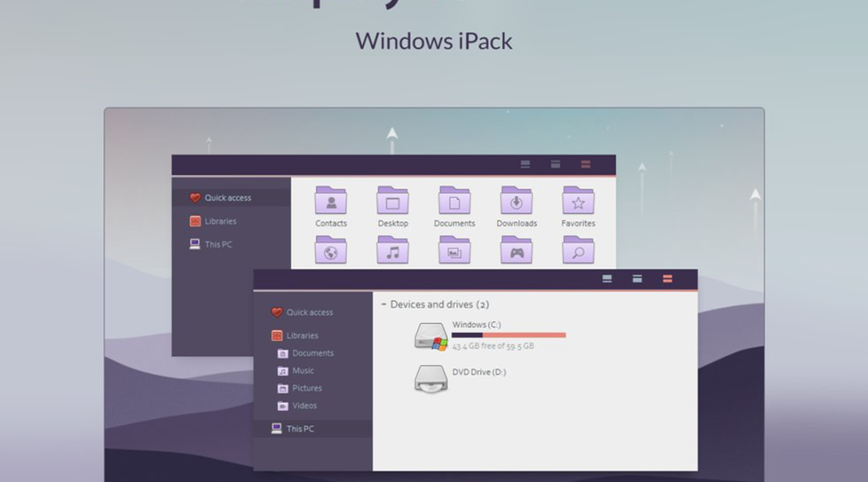
Task: Select the DVD Drive (D:) icon
Action: [430, 378]
